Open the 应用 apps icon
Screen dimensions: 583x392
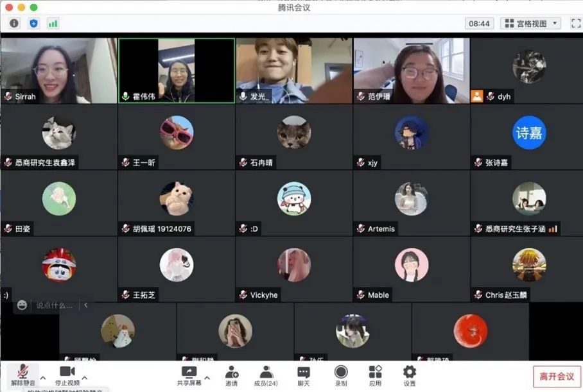click(x=376, y=375)
